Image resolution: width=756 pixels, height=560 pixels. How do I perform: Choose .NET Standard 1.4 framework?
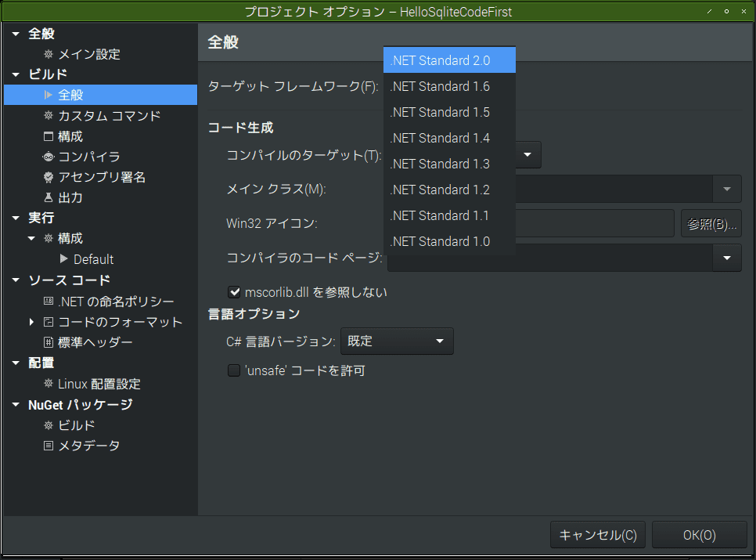[x=449, y=138]
